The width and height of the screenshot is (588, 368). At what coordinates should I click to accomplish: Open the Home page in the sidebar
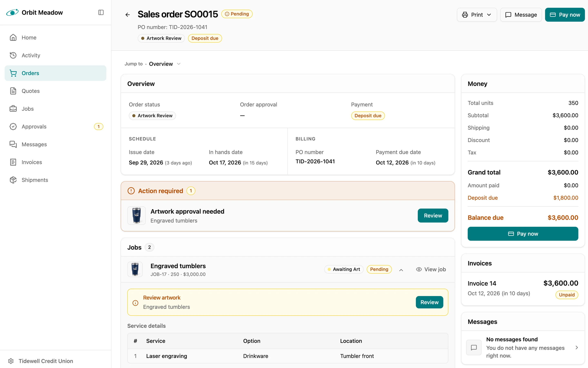click(x=56, y=38)
